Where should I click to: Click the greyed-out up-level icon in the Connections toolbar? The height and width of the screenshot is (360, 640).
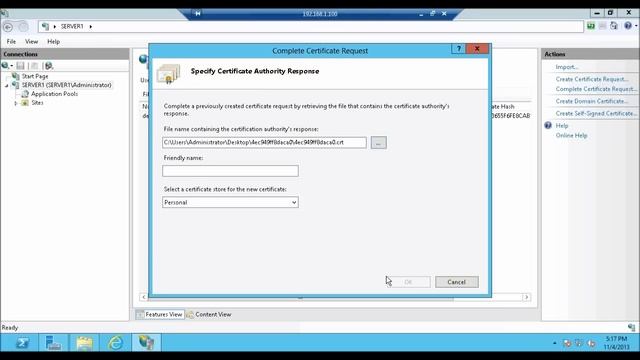(x=35, y=66)
